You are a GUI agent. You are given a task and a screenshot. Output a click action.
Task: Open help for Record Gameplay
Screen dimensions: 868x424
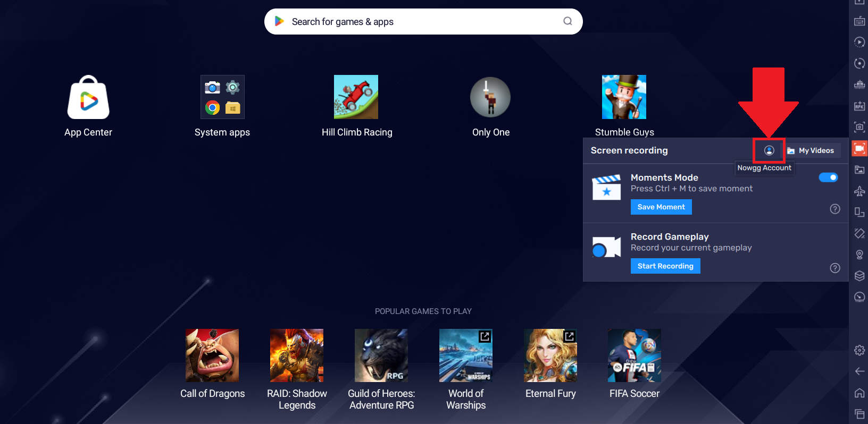(x=835, y=268)
